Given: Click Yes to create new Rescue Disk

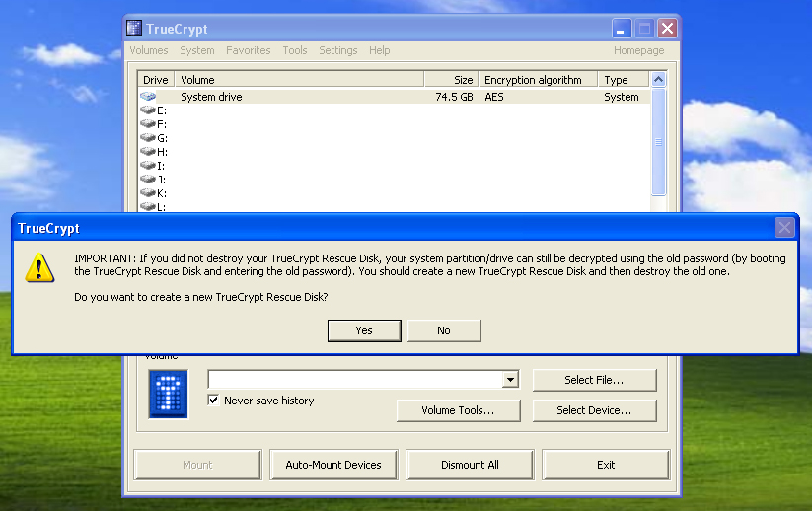Looking at the screenshot, I should (364, 330).
